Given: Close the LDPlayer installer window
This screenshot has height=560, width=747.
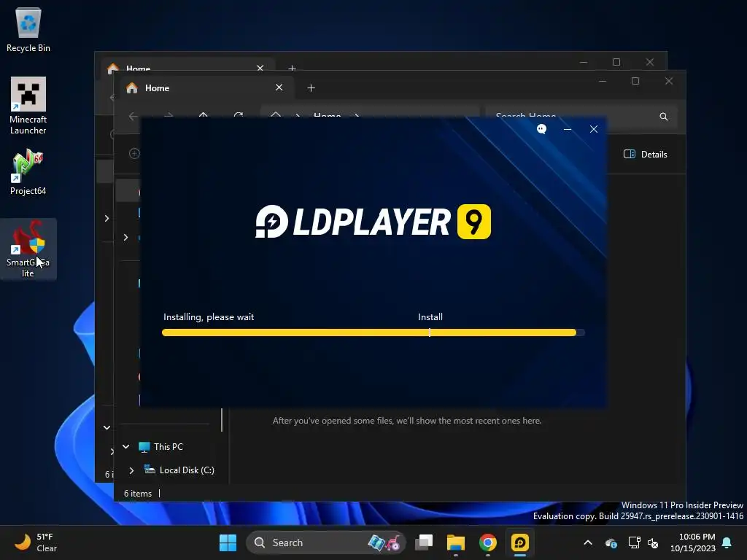Looking at the screenshot, I should [x=594, y=129].
